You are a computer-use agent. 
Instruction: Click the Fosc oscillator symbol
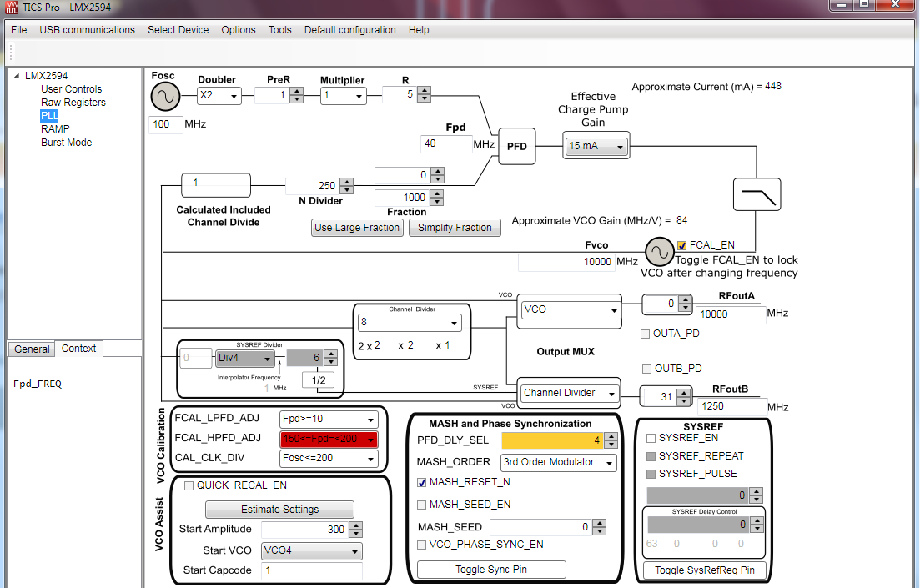(x=165, y=97)
